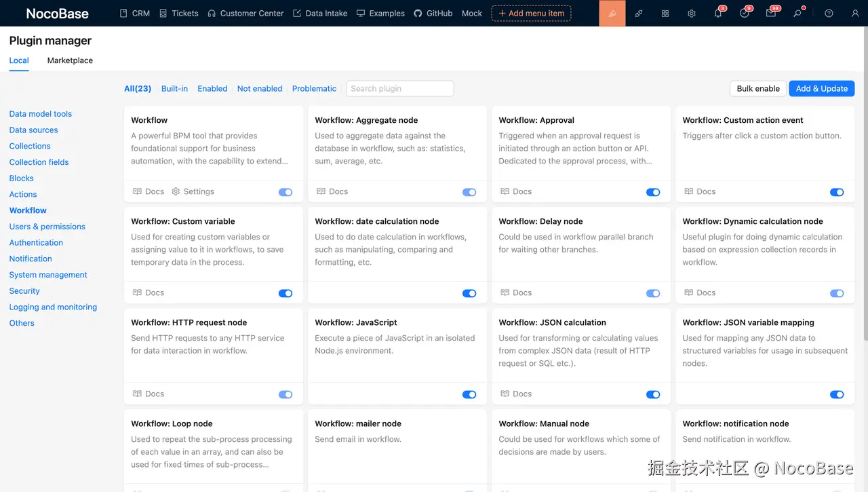Screen dimensions: 868x492
Task: Disable the Workflow plugin toggle
Action: [285, 192]
